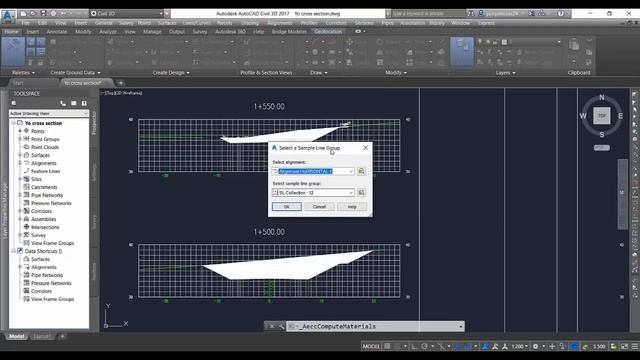Click OK in Select a Sample Line Group dialog
Screen dimensions: 640x360
coord(287,207)
